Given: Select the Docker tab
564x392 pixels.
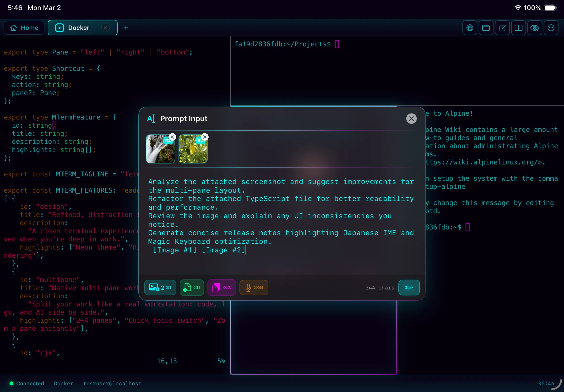Looking at the screenshot, I should (x=79, y=28).
